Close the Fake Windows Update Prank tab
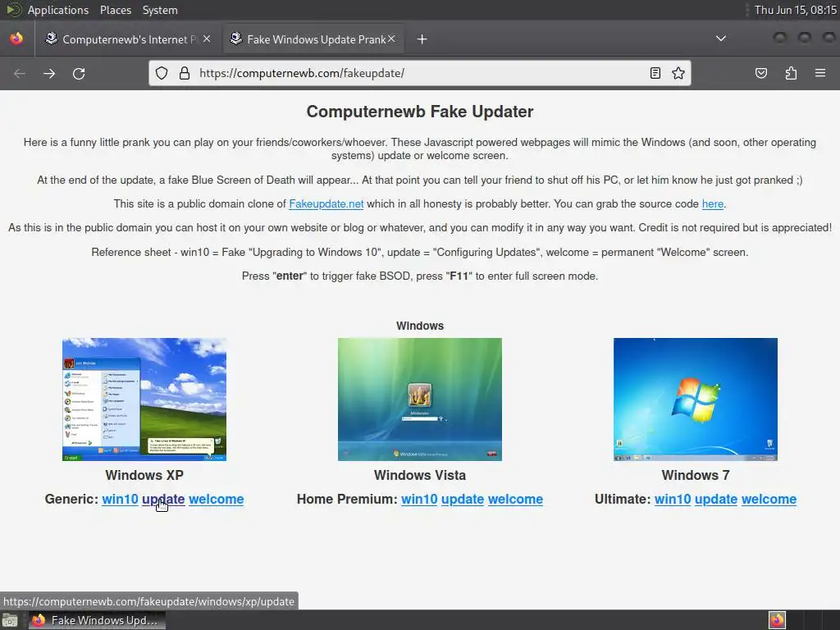 point(391,39)
